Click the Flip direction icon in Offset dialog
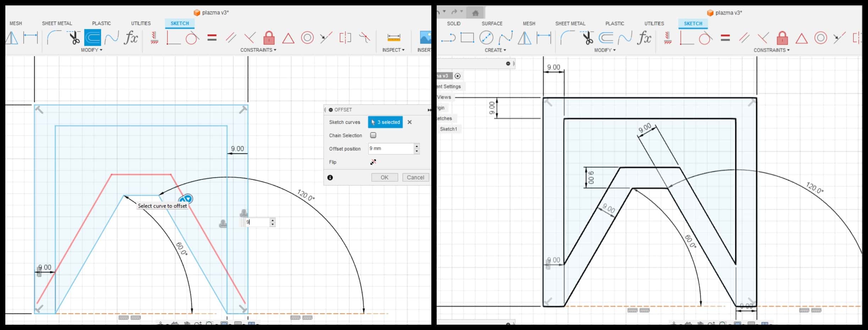The width and height of the screenshot is (868, 330). tap(373, 162)
